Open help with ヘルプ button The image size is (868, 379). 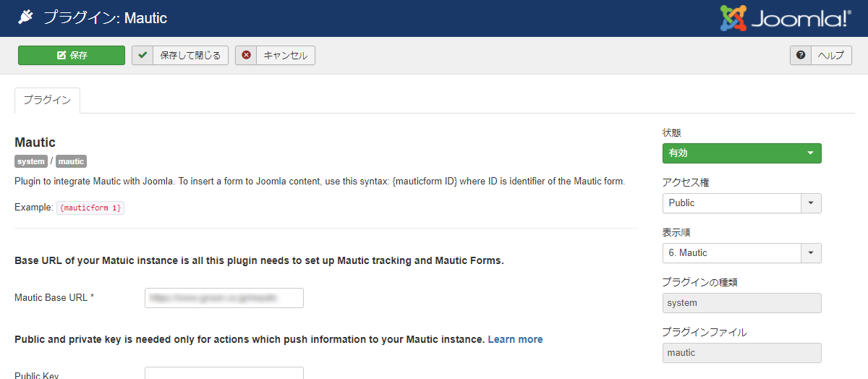tap(821, 55)
